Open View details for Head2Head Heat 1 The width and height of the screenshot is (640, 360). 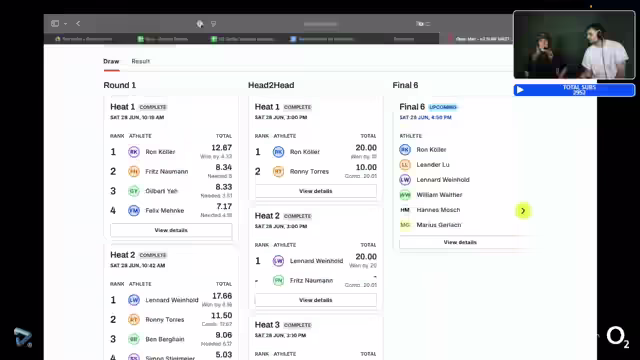[316, 191]
